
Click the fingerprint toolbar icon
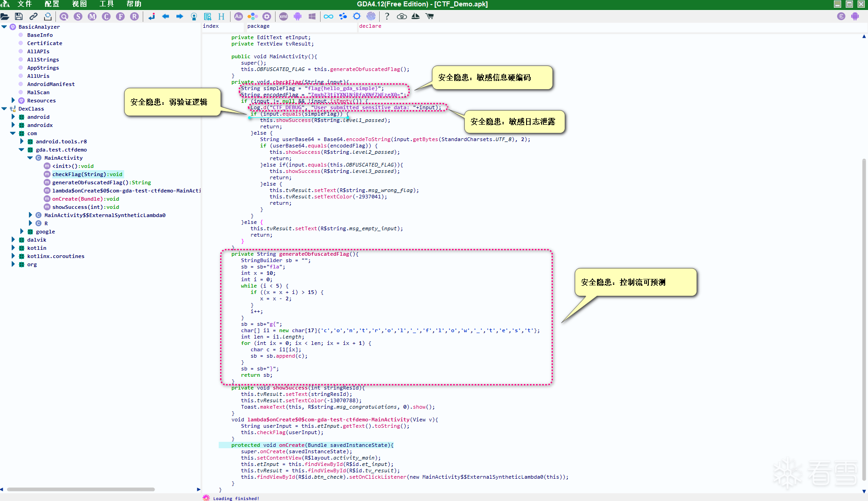click(371, 16)
